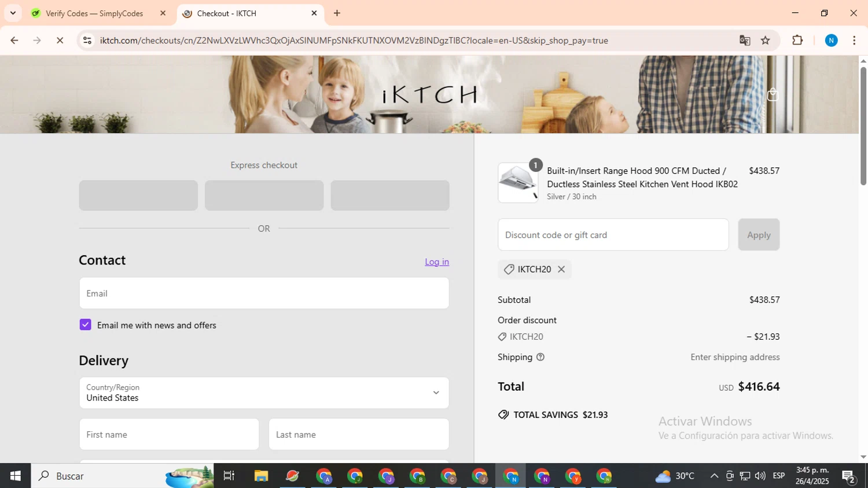Open File Explorer from the taskbar
868x488 pixels.
coord(261,476)
